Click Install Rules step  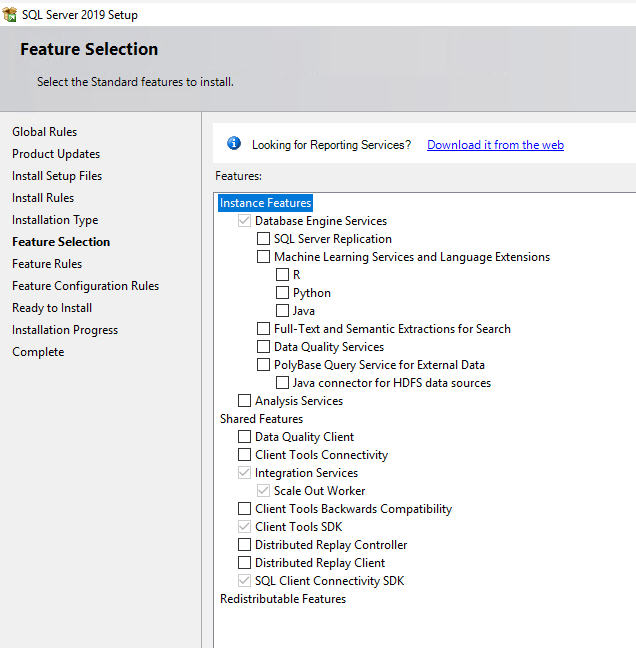(43, 198)
